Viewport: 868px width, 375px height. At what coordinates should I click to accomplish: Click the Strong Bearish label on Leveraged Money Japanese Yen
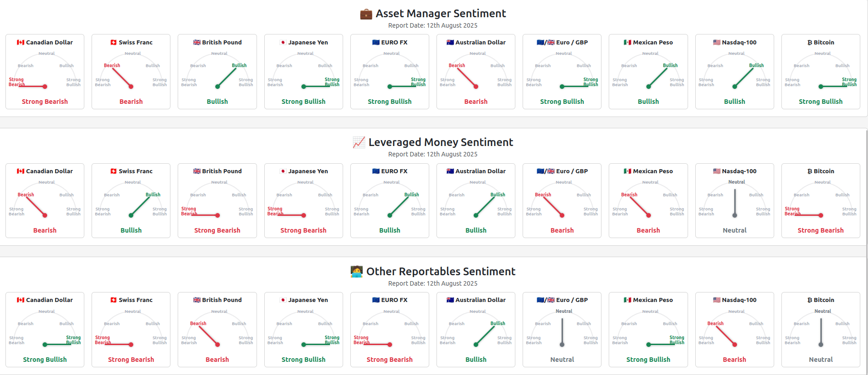pyautogui.click(x=303, y=230)
